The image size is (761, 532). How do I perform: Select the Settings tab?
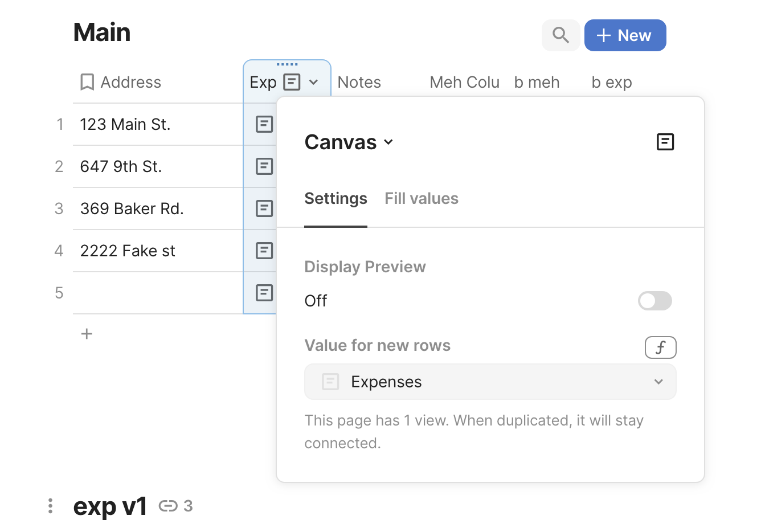click(336, 198)
